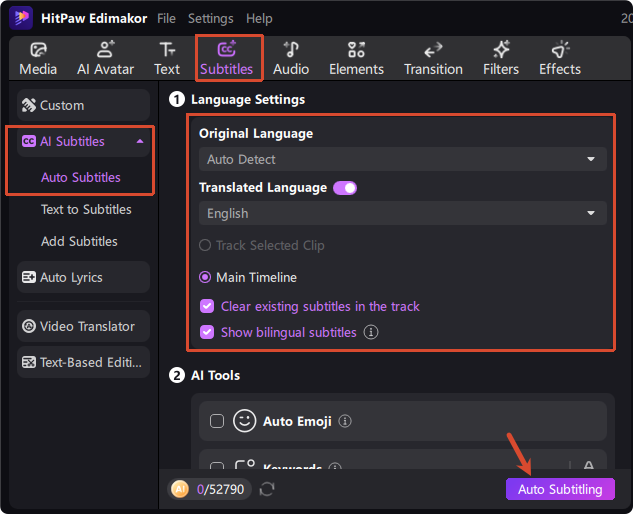Select Text to Subtitles
The image size is (633, 514).
point(86,209)
